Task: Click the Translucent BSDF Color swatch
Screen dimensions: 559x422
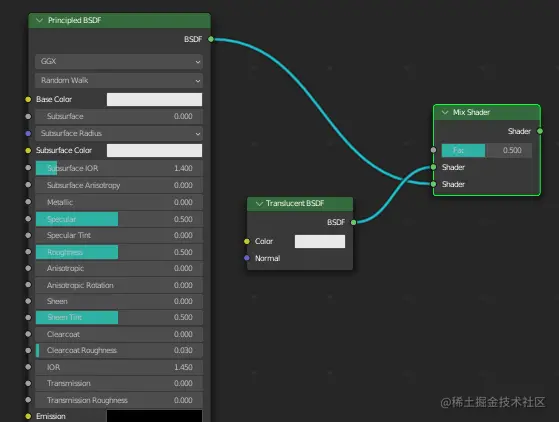Action: (x=320, y=241)
